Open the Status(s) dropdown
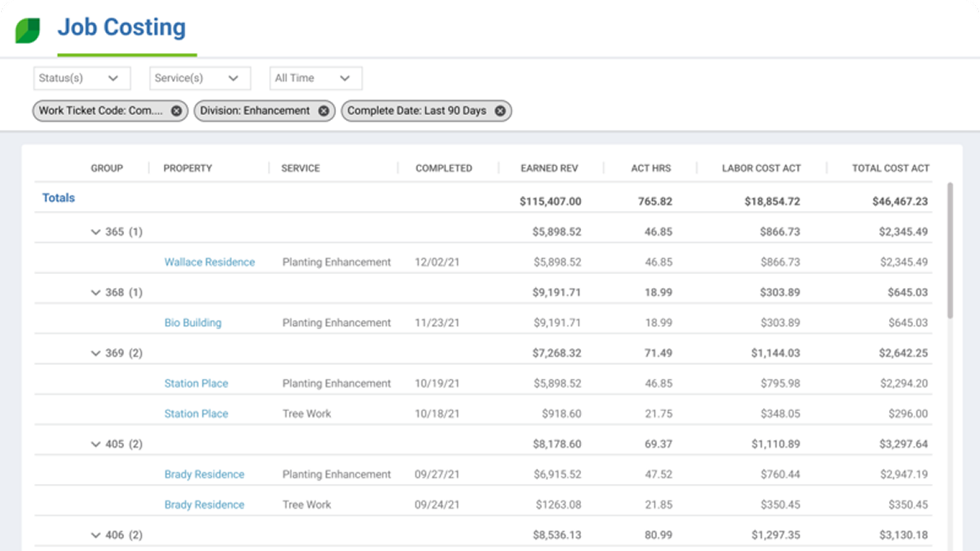This screenshot has height=551, width=980. [81, 79]
